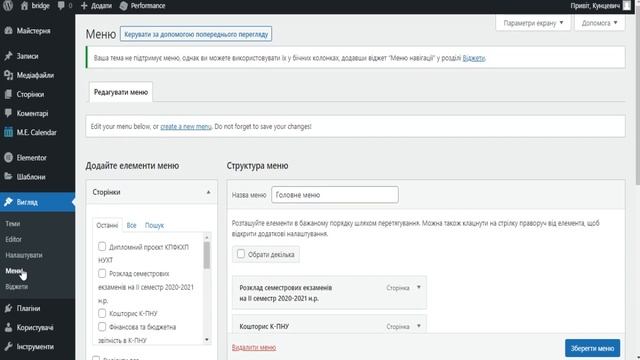Open Налаштувати submenu item
Viewport: 640px width, 360px height.
click(x=24, y=255)
